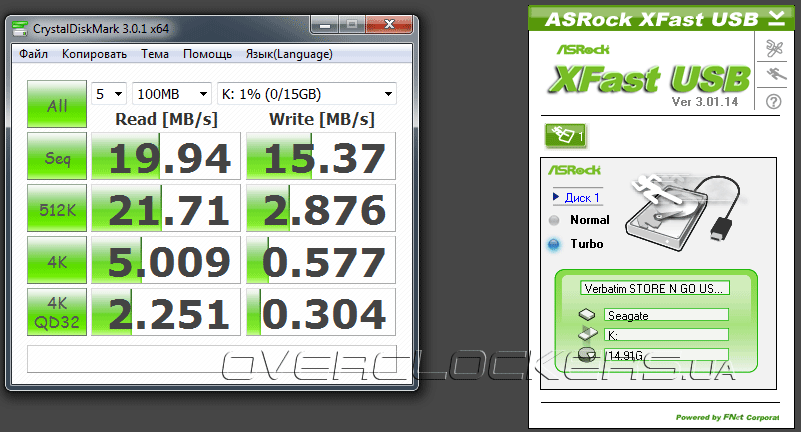Click the 512K write result 2.876
Image resolution: width=801 pixels, height=432 pixels.
(321, 208)
